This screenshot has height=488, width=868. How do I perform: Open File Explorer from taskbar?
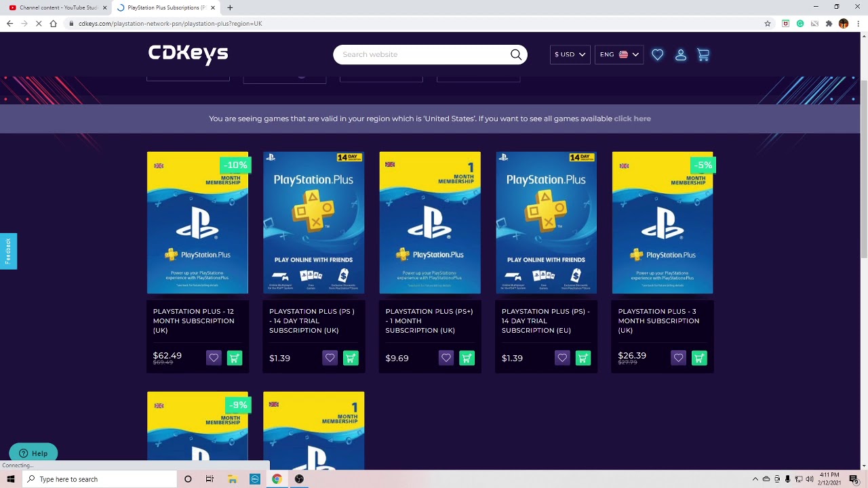coord(232,479)
